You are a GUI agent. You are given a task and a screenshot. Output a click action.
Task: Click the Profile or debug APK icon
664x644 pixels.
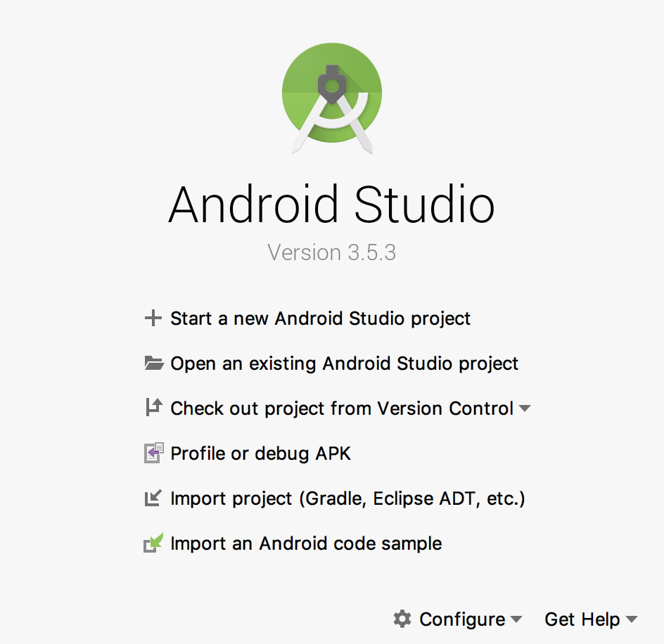153,453
